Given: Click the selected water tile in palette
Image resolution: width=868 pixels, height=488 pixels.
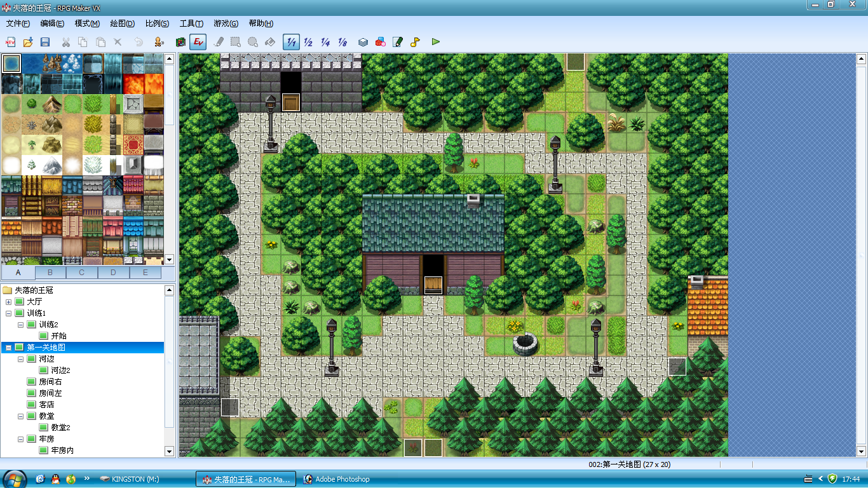Looking at the screenshot, I should tap(11, 64).
